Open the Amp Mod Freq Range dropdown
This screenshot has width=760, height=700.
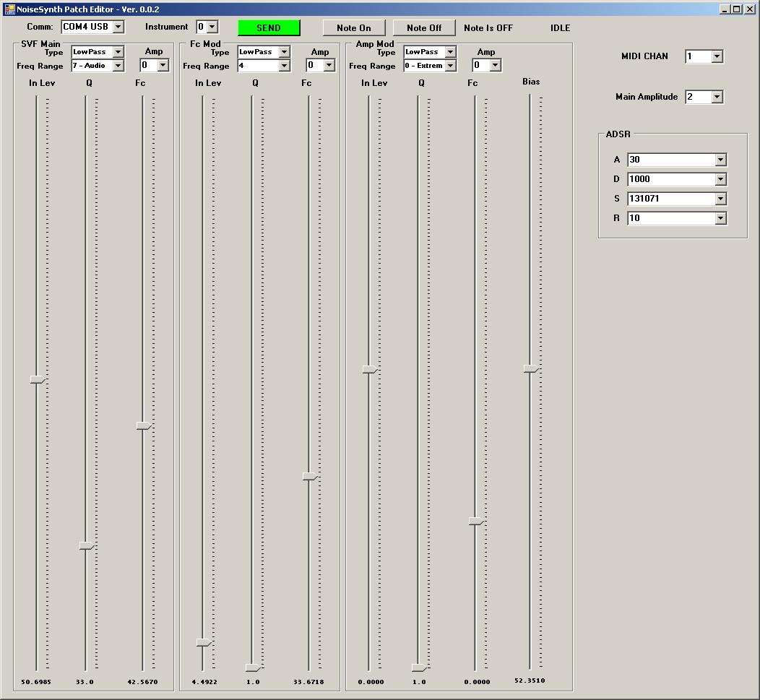point(450,66)
